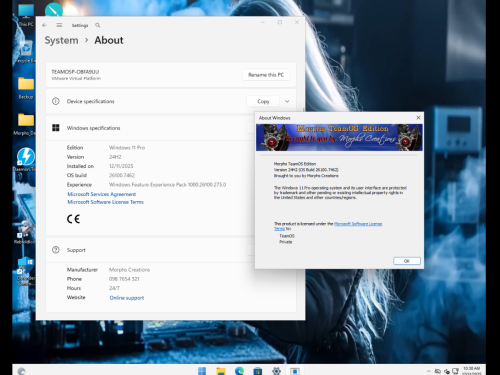500x375 pixels.
Task: Open the Settings hamburger navigation menu
Action: [59, 25]
